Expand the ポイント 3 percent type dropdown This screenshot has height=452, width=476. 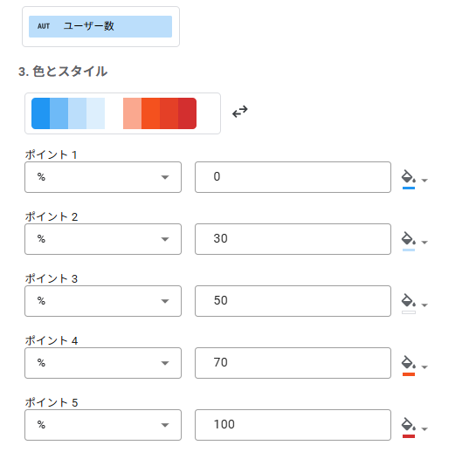[103, 301]
